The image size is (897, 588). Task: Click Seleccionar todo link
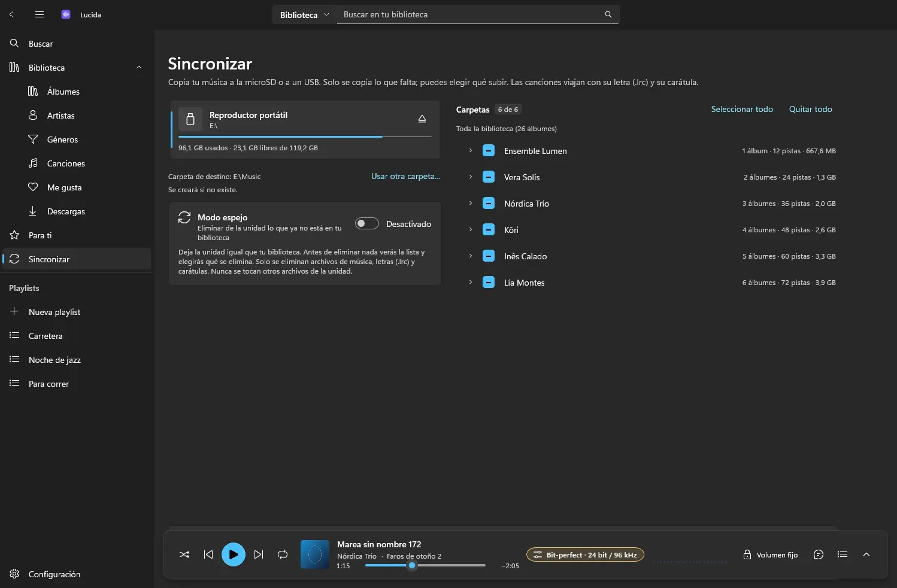click(742, 109)
